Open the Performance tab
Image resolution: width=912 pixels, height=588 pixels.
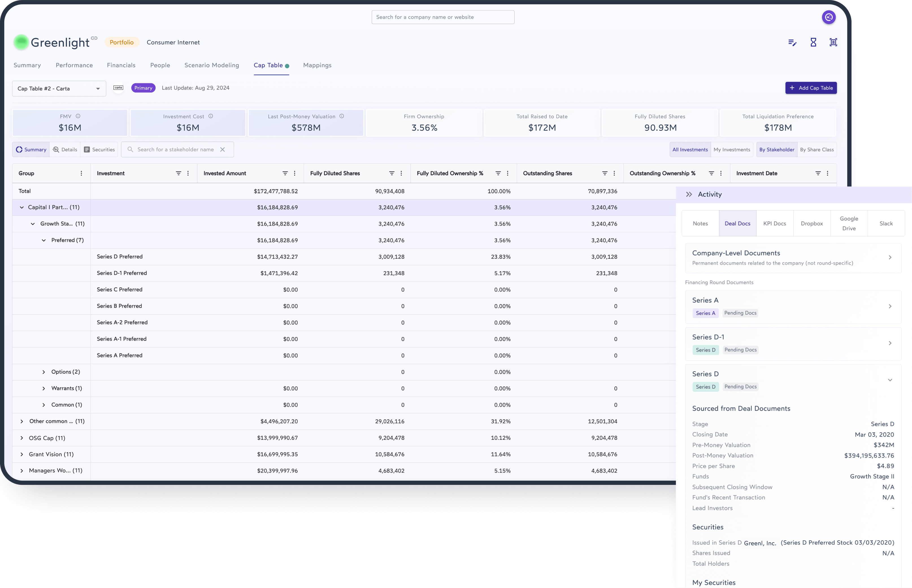pos(74,65)
